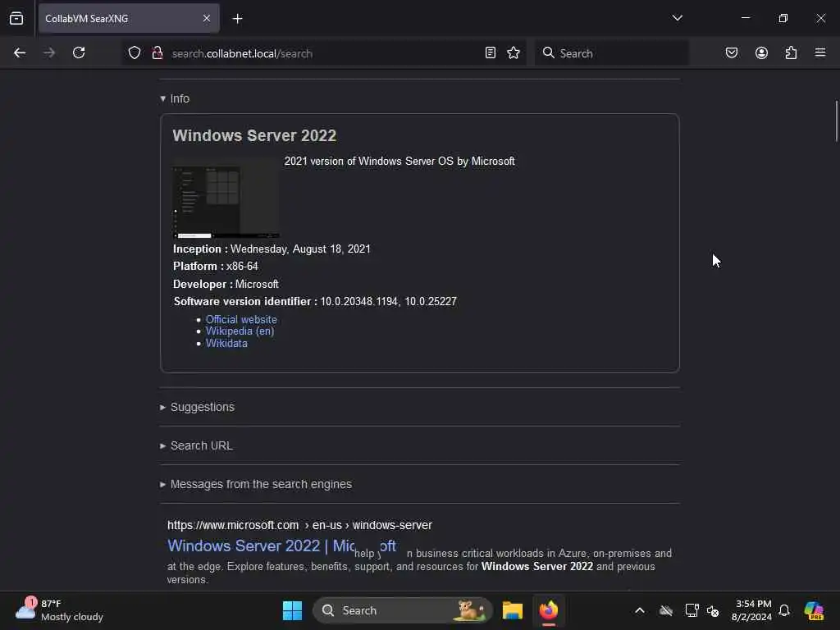Select the 2021 version description text
This screenshot has height=630, width=840.
399,162
